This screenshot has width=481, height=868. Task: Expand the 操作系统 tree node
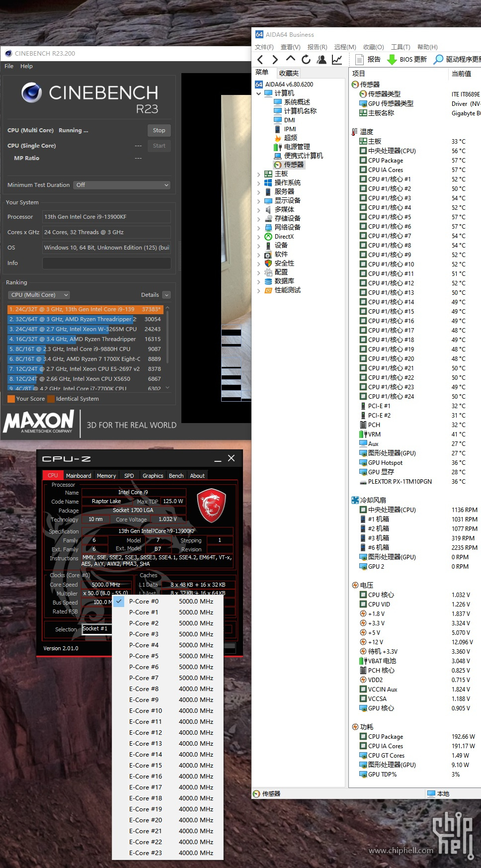pyautogui.click(x=258, y=183)
